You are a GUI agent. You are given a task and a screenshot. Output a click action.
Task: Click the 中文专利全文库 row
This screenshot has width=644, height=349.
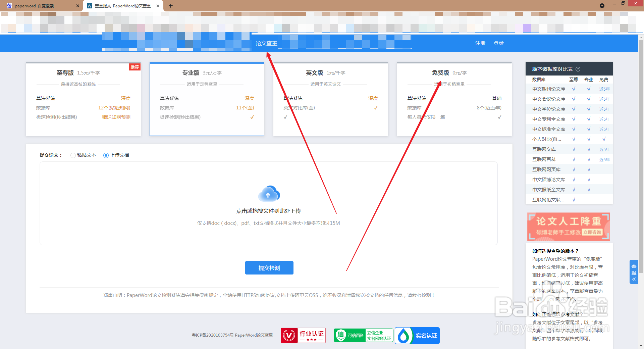[x=569, y=119]
